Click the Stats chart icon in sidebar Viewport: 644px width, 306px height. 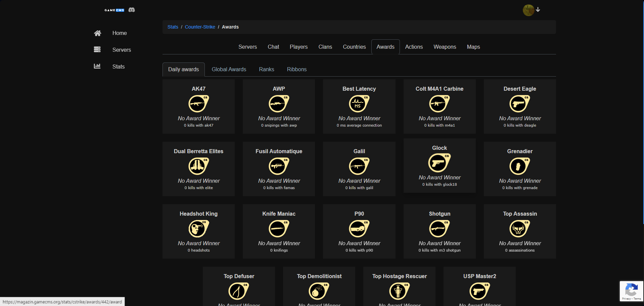(x=97, y=66)
